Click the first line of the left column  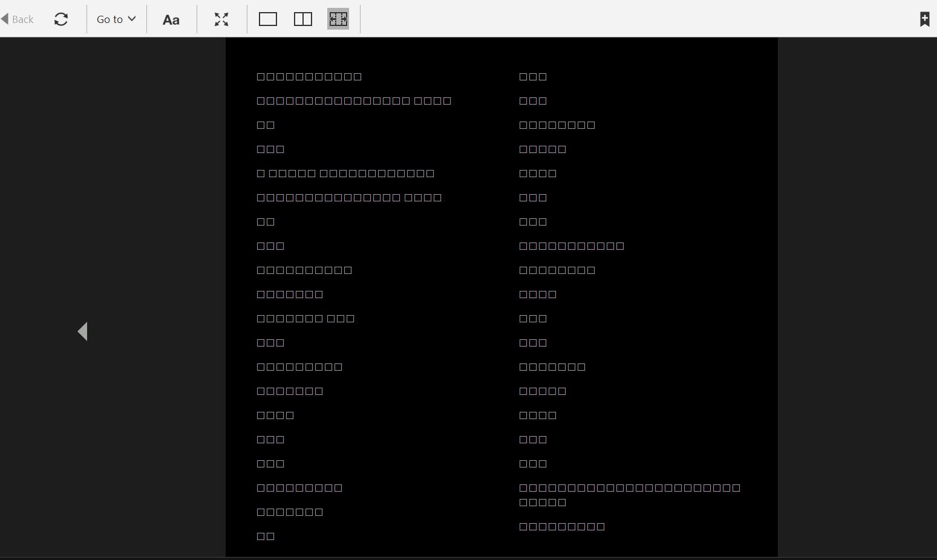pos(309,77)
